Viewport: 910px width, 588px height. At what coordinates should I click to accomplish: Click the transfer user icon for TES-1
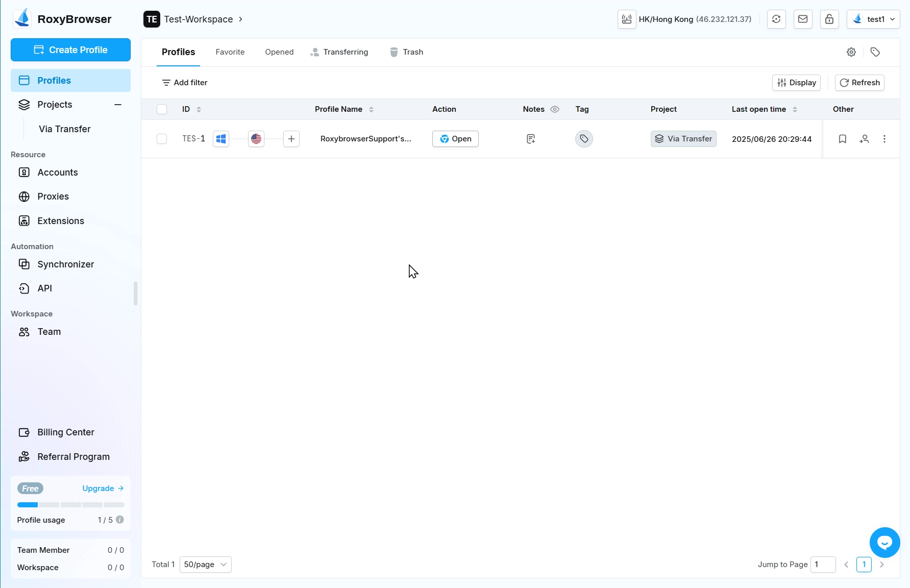point(864,139)
